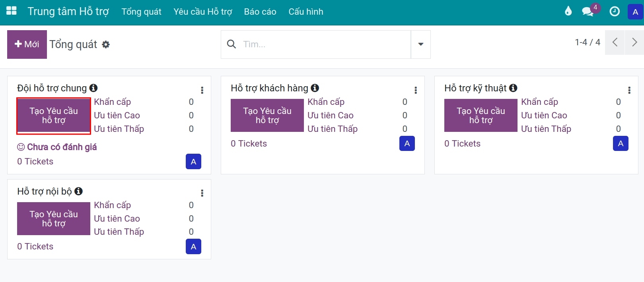
Task: Create ticket for Hỗ trợ nội bộ
Action: point(54,219)
